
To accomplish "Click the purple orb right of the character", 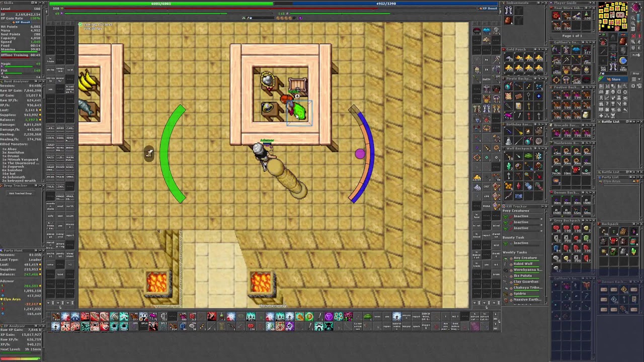I will [360, 154].
